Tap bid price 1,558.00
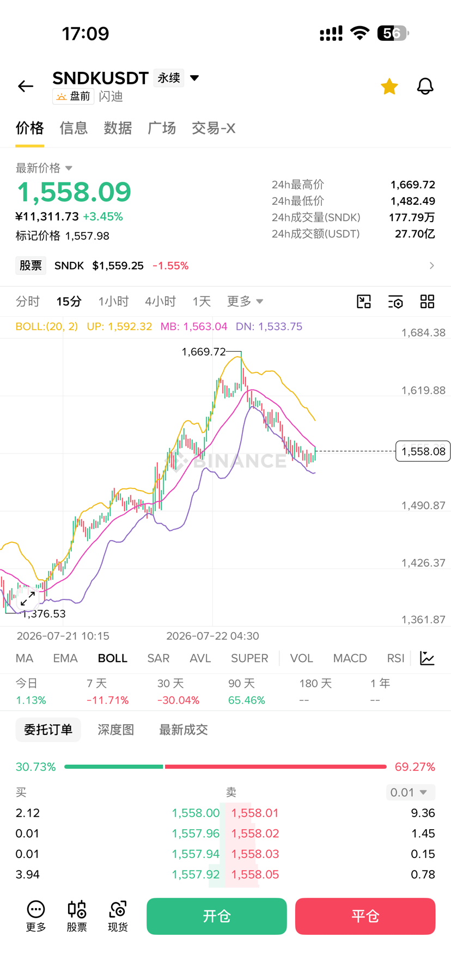 coord(196,813)
